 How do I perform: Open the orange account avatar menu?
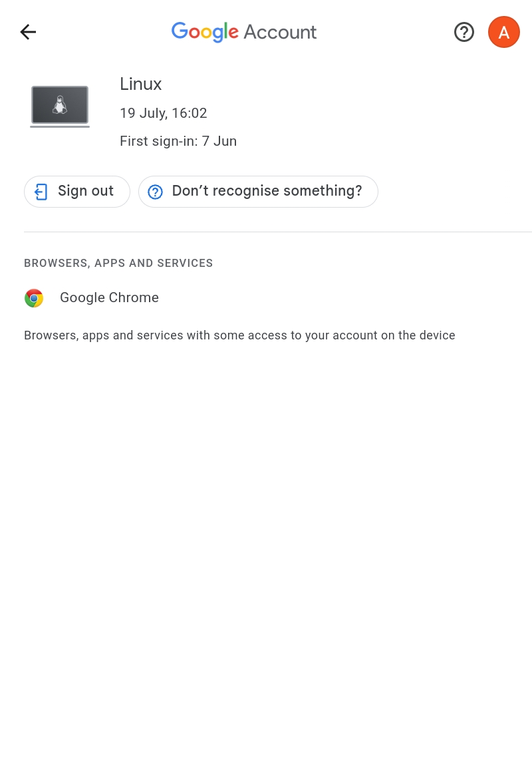coord(503,32)
